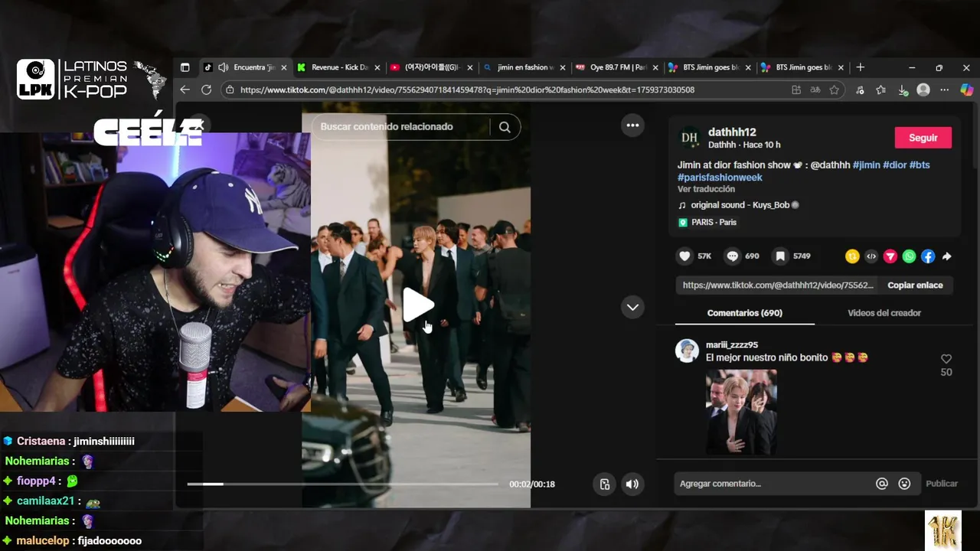Open browser music/media control icon
The width and height of the screenshot is (980, 551).
(x=860, y=90)
